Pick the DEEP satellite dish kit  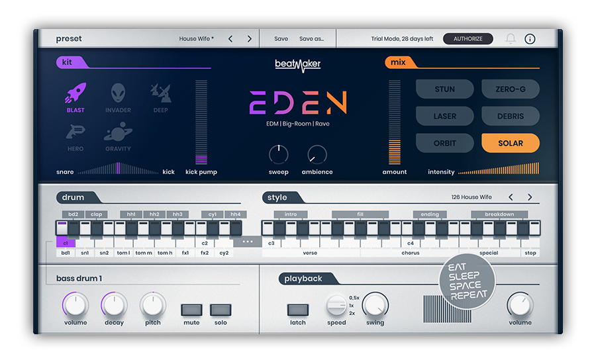point(160,93)
